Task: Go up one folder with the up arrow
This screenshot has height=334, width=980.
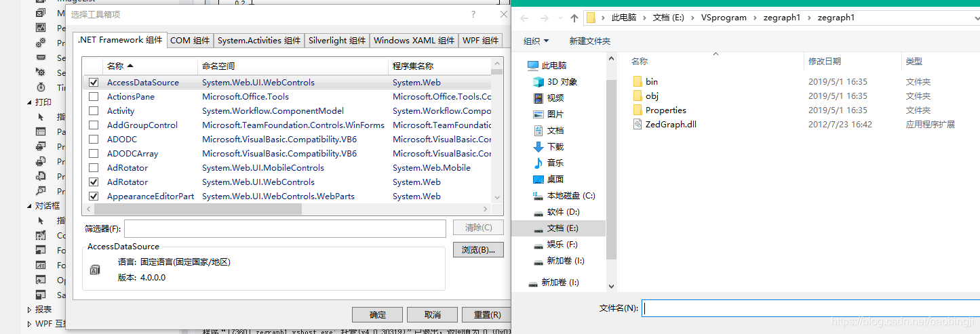Action: [574, 18]
